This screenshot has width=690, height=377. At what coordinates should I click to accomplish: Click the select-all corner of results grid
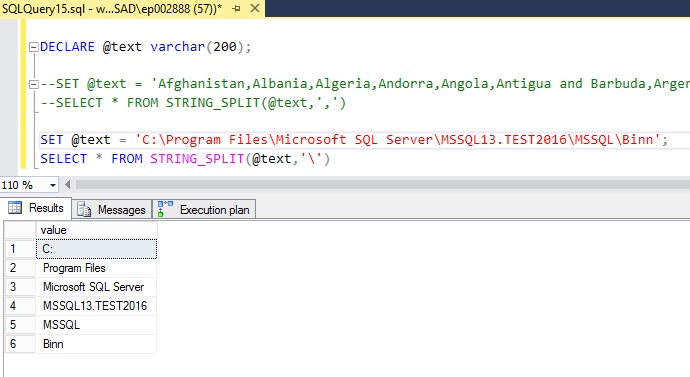click(x=20, y=230)
